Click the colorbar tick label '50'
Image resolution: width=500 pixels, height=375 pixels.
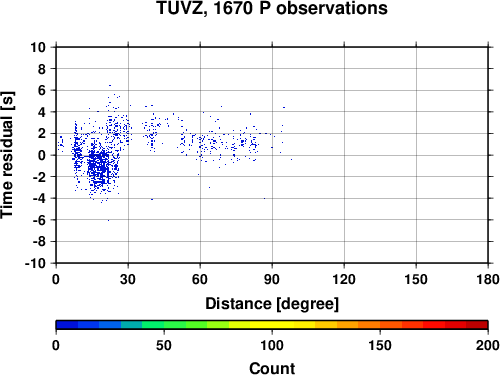(x=164, y=345)
